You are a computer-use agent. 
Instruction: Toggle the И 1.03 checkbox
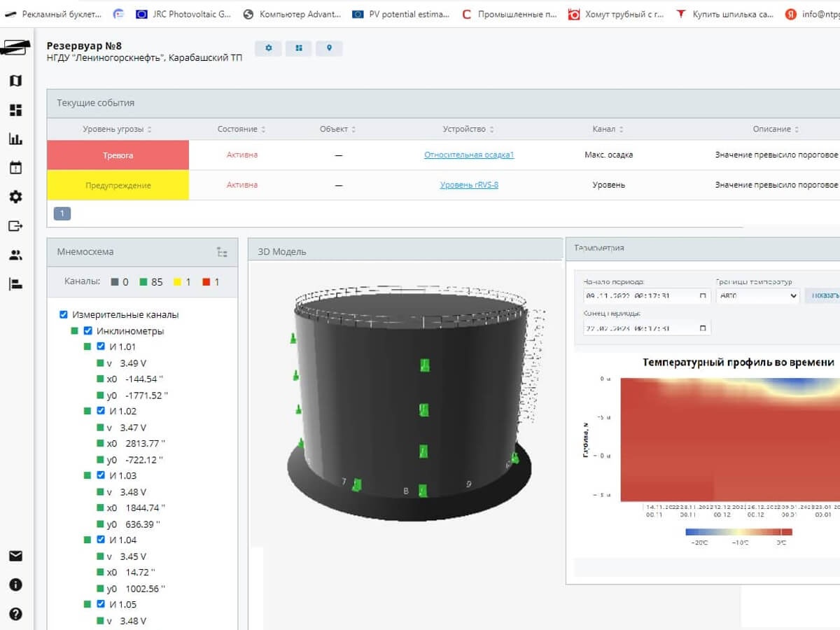point(101,476)
